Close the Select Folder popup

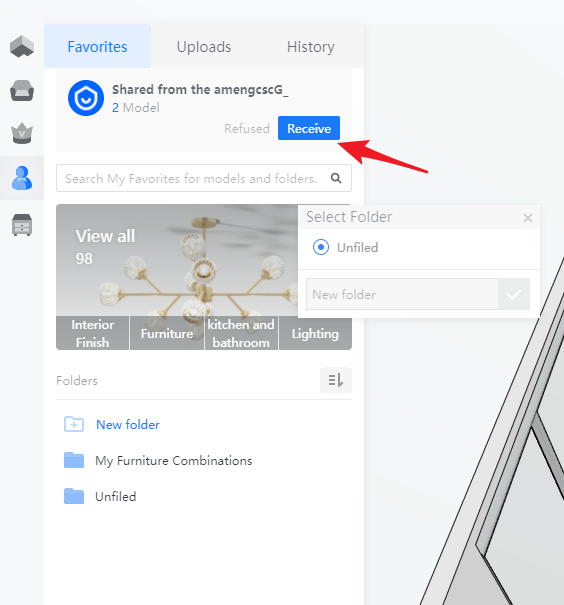click(528, 218)
